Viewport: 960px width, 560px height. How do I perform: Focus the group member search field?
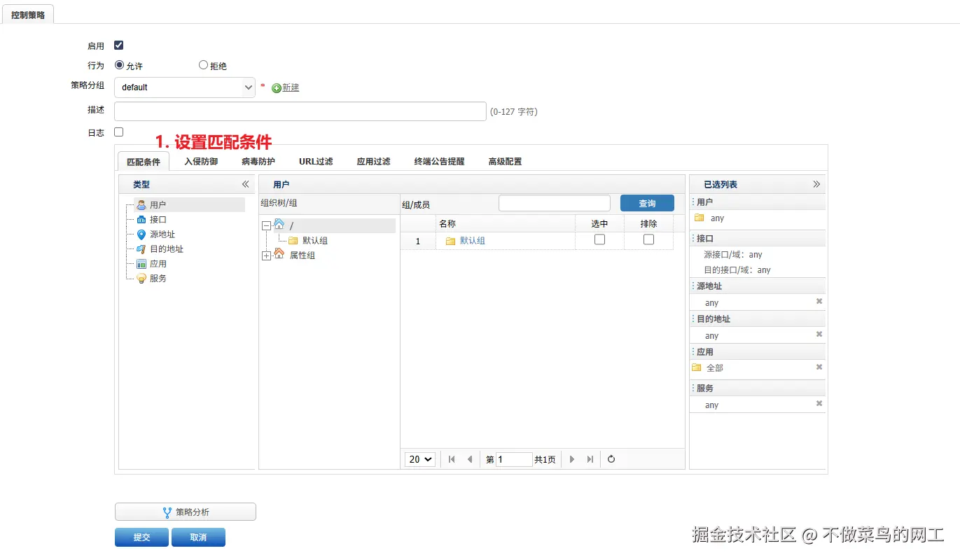(555, 203)
